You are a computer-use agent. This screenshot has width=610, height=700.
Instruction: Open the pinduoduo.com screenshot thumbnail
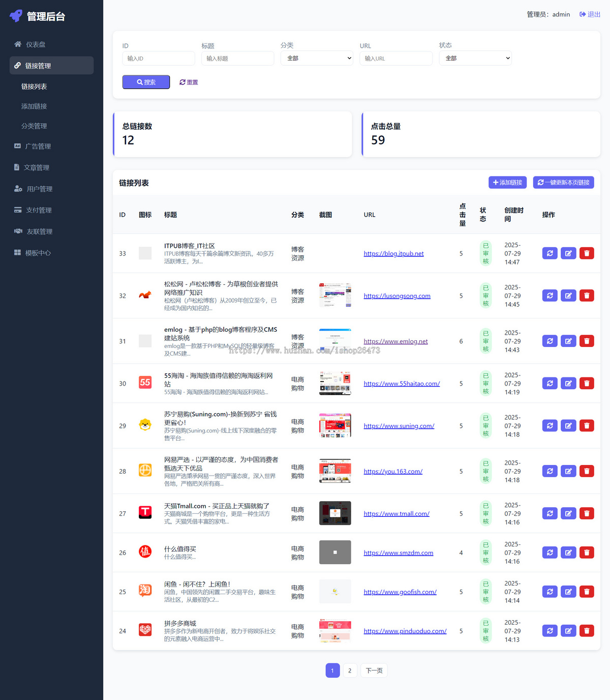[x=335, y=631]
